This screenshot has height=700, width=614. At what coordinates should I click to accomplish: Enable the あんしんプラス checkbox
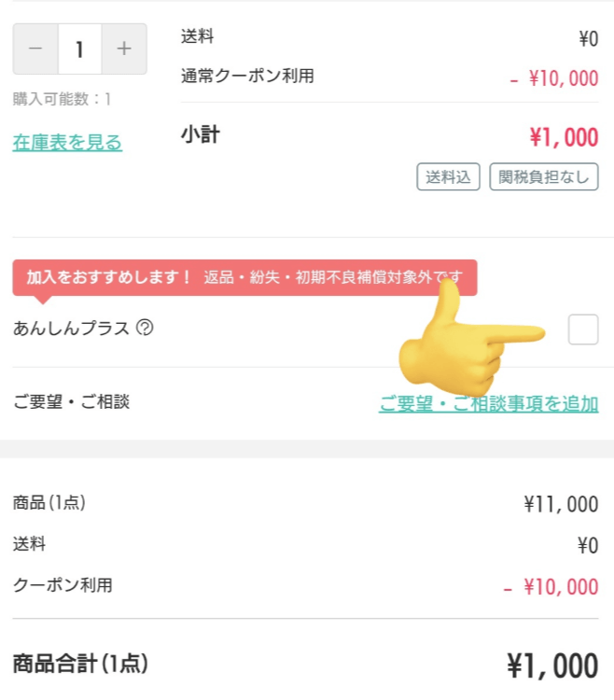pyautogui.click(x=583, y=329)
